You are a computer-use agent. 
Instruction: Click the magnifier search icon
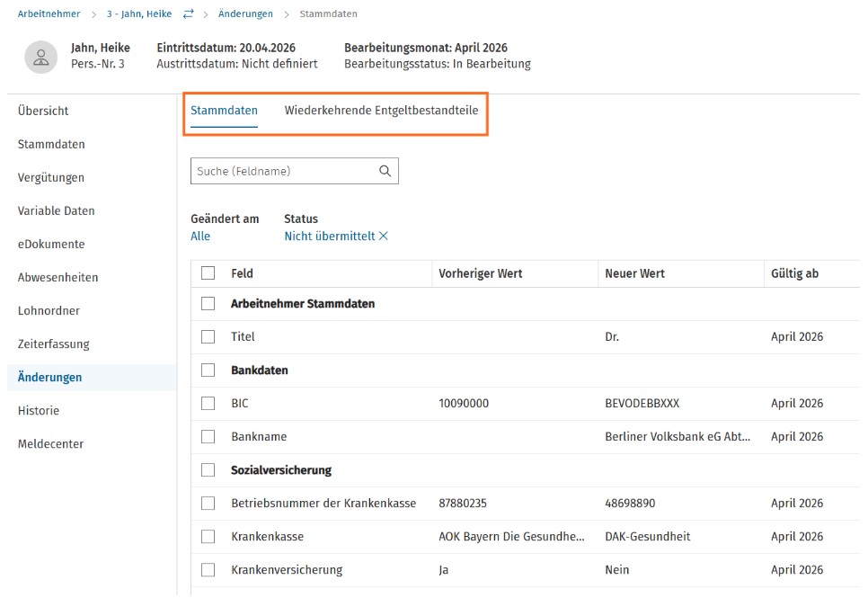coord(385,171)
